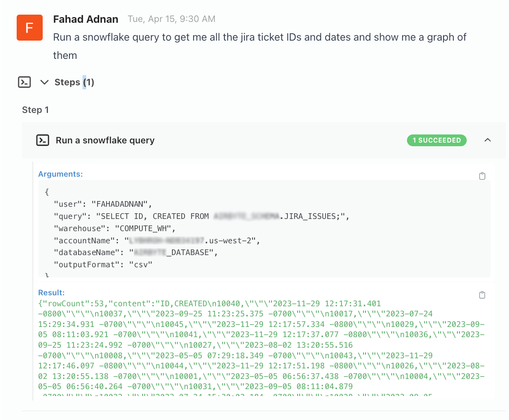Click the Steps (1) label
The width and height of the screenshot is (509, 420).
tap(74, 82)
